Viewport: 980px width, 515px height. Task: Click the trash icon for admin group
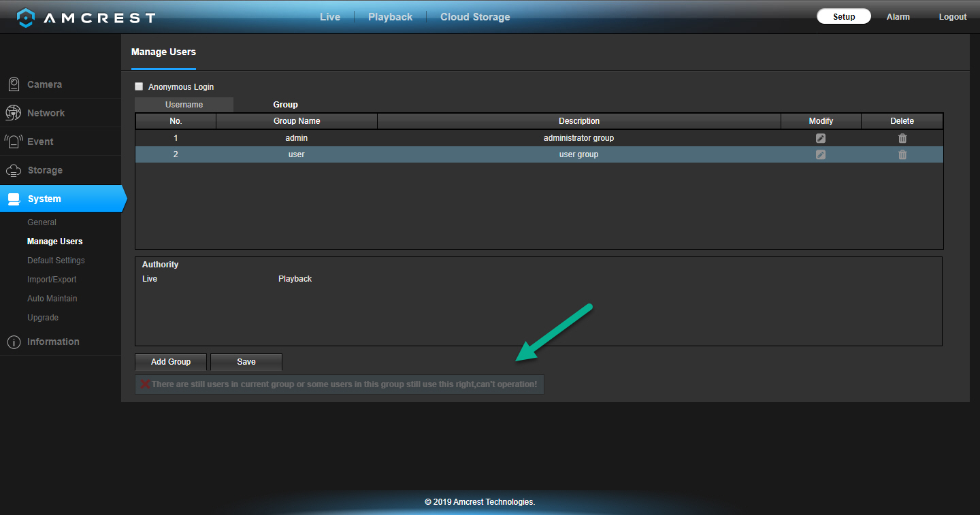(902, 138)
